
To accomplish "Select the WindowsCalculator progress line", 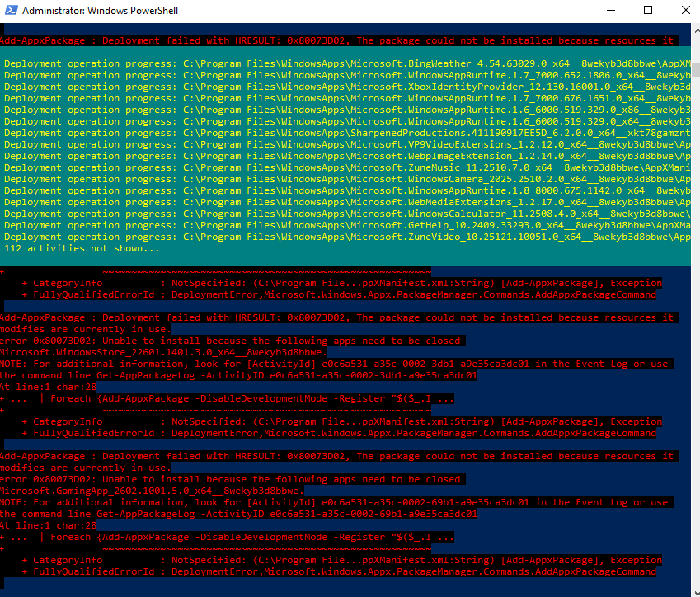I will 347,214.
